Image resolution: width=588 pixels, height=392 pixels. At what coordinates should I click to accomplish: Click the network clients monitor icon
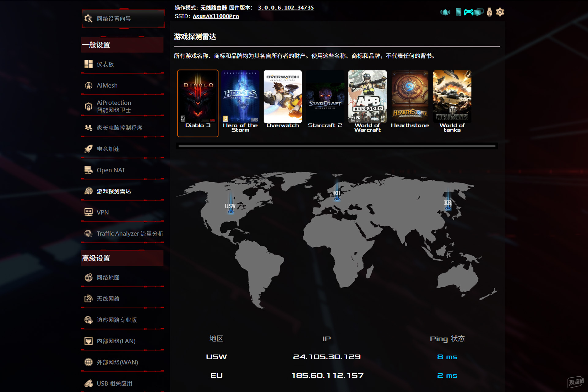(479, 12)
